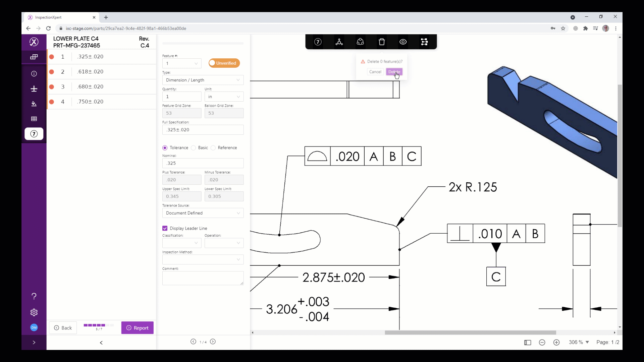
Task: Click the network/connection tool icon
Action: pyautogui.click(x=339, y=42)
